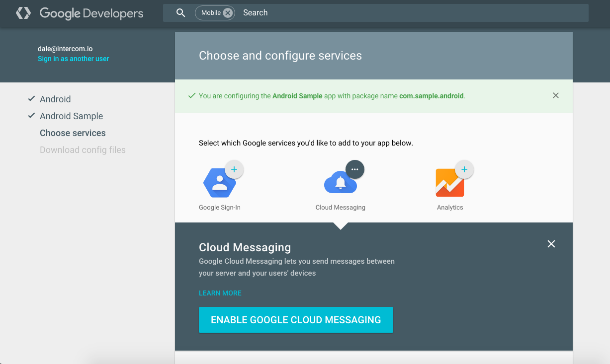Click the Android step checkmark icon
The image size is (610, 364).
coord(31,99)
